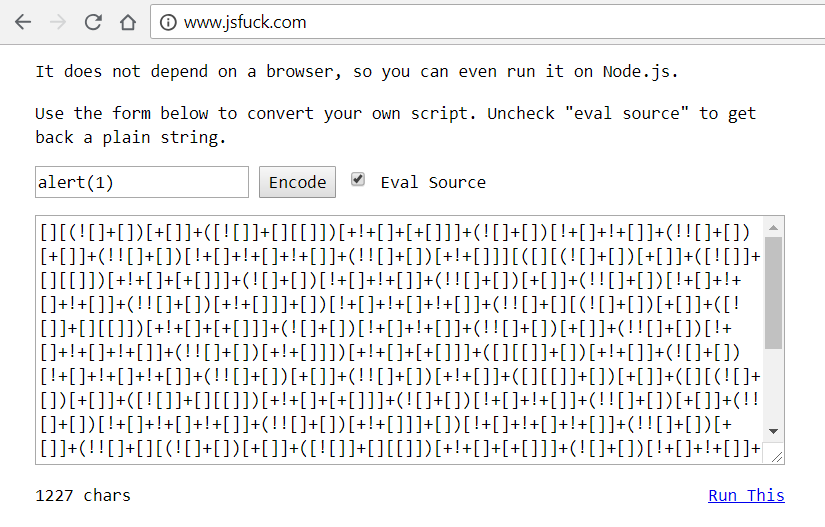
Task: Reload the jsfuck.com page
Action: 93,22
